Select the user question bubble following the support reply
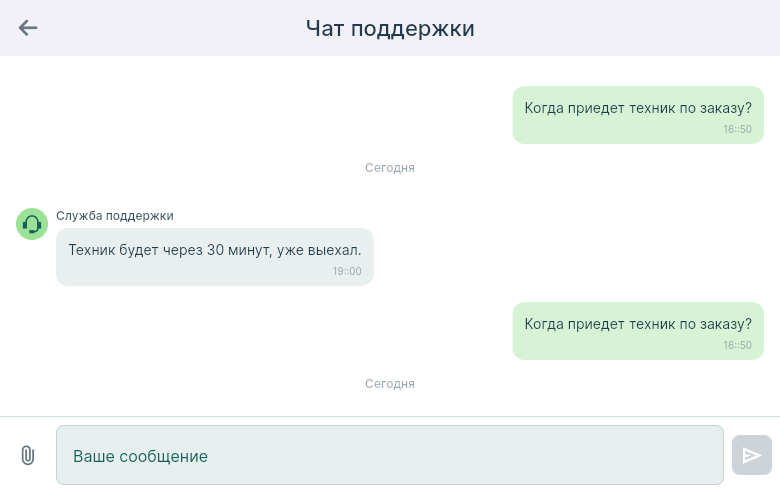 [x=638, y=330]
